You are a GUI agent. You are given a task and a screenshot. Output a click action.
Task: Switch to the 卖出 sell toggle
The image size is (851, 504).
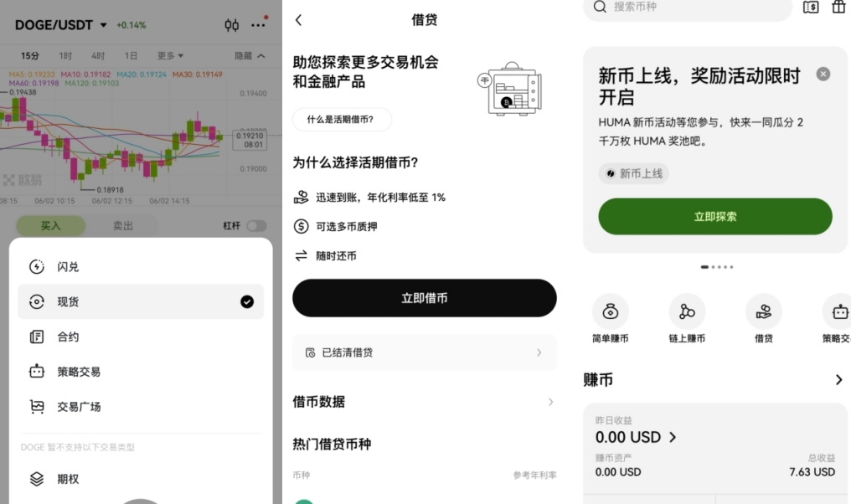(122, 226)
